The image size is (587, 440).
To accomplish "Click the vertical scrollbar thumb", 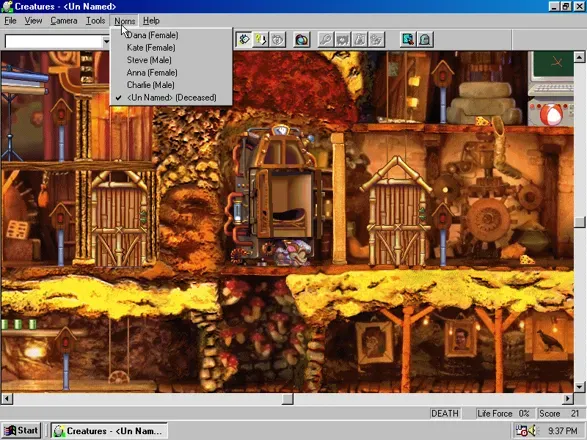I will coord(579,222).
